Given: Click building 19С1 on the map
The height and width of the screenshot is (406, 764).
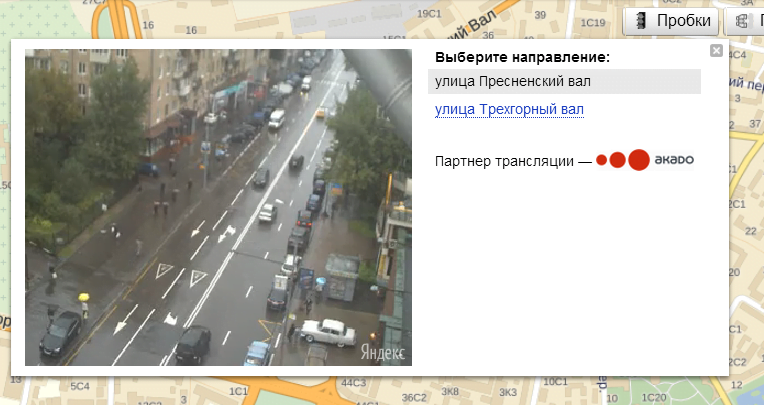Looking at the screenshot, I should pos(429,12).
